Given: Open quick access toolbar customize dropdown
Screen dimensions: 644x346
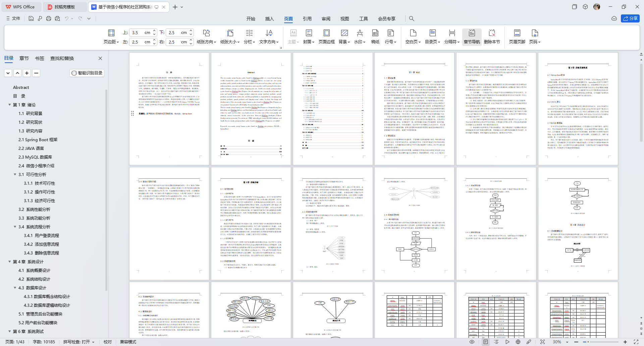Looking at the screenshot, I should [x=89, y=18].
